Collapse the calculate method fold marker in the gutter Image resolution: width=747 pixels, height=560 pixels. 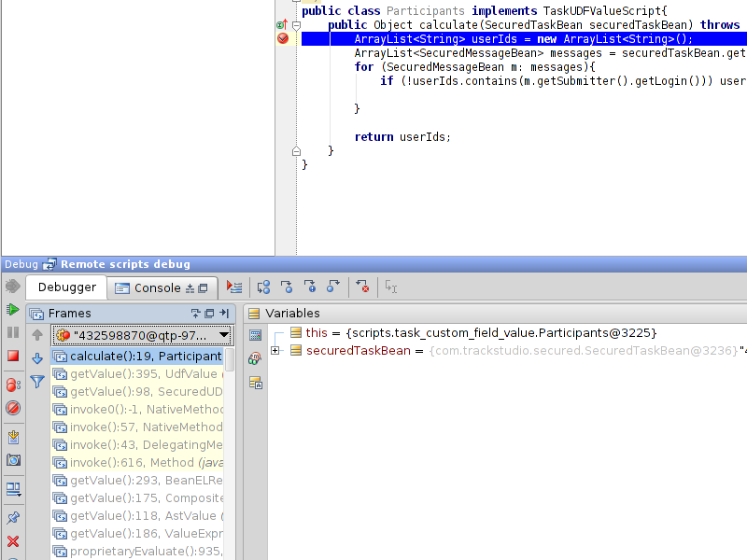(296, 25)
